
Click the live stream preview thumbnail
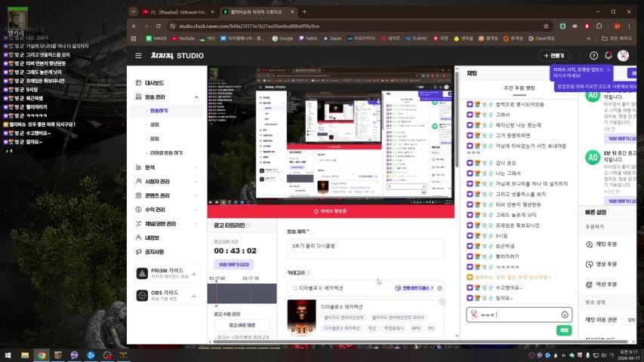(331, 136)
